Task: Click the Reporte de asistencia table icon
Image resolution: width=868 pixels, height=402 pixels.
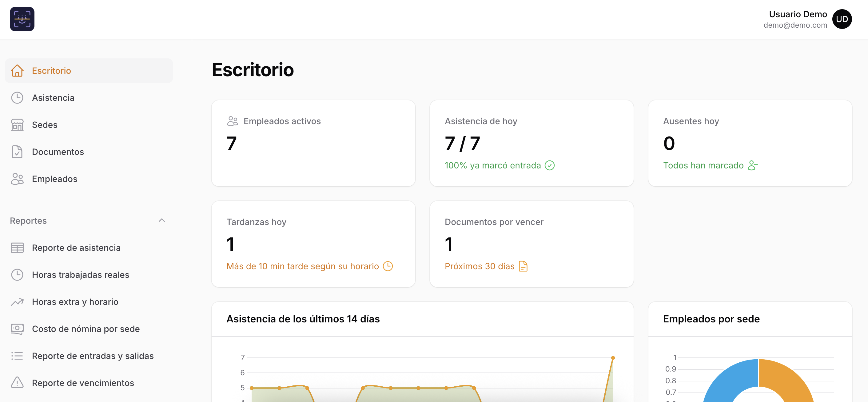Action: (x=17, y=248)
